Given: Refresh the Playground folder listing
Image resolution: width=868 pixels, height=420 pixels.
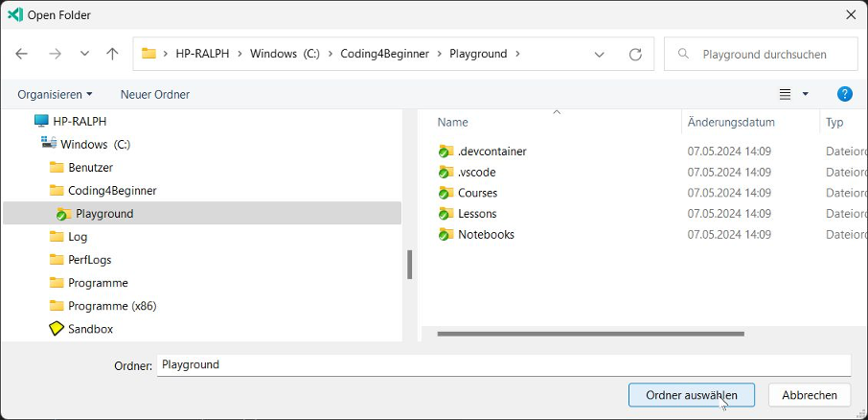Looking at the screenshot, I should click(635, 54).
